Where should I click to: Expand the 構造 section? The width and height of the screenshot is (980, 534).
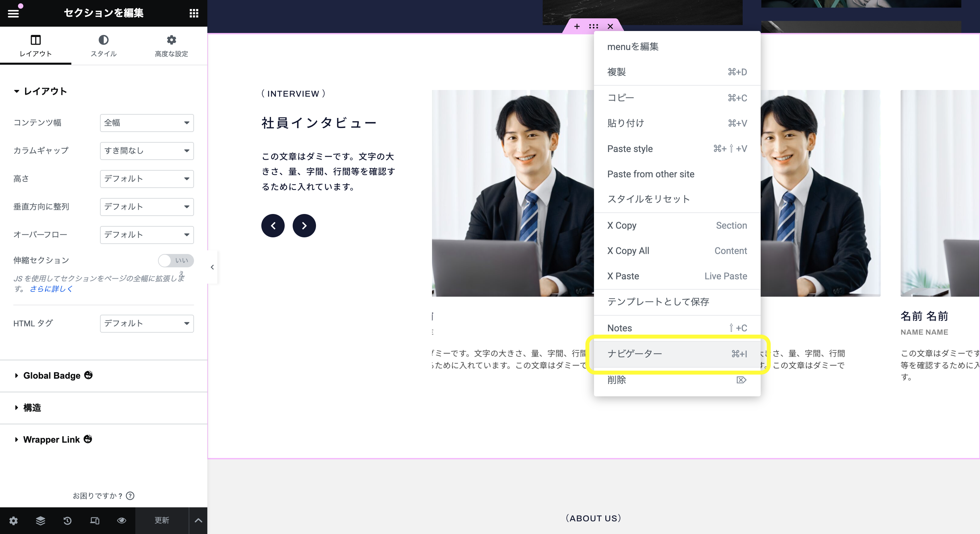tap(32, 407)
